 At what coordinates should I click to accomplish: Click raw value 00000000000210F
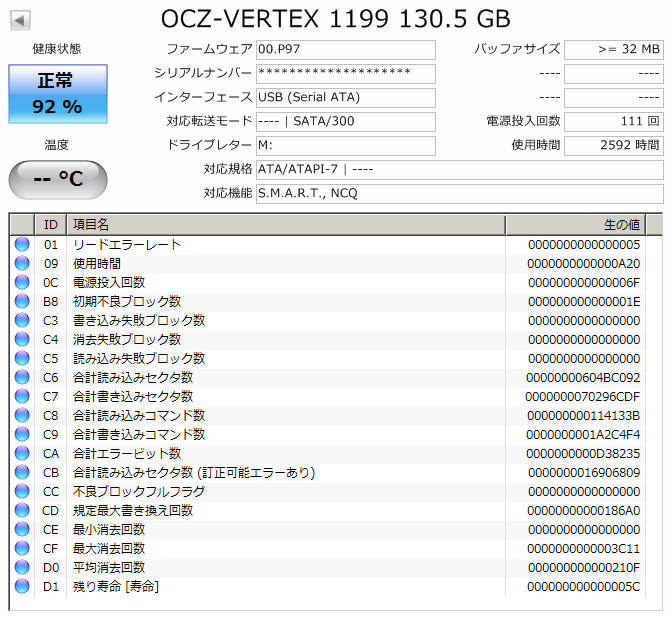click(x=584, y=568)
